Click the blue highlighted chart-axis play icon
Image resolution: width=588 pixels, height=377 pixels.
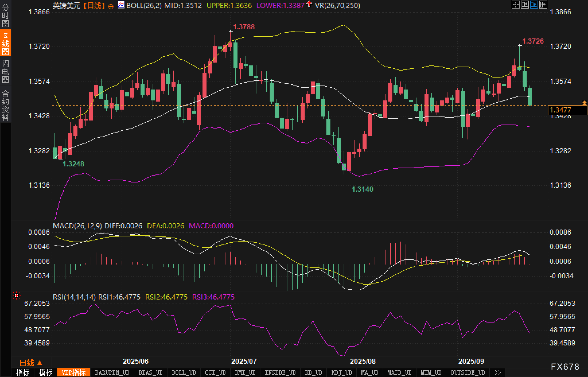pos(534,5)
